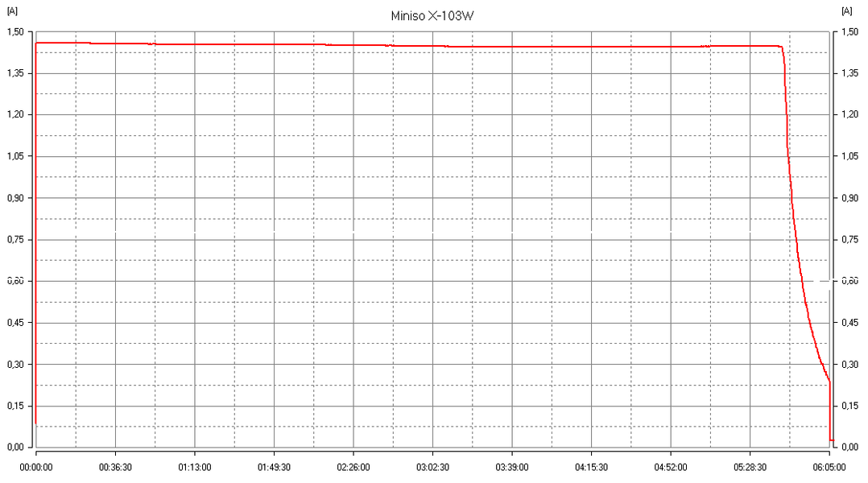Image resolution: width=868 pixels, height=483 pixels.
Task: Select the 1,35 label on right axis
Action: 849,73
